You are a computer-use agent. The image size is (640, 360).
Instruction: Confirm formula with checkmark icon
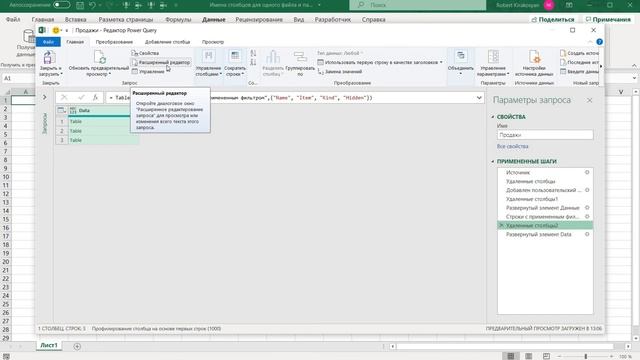pos(81,98)
